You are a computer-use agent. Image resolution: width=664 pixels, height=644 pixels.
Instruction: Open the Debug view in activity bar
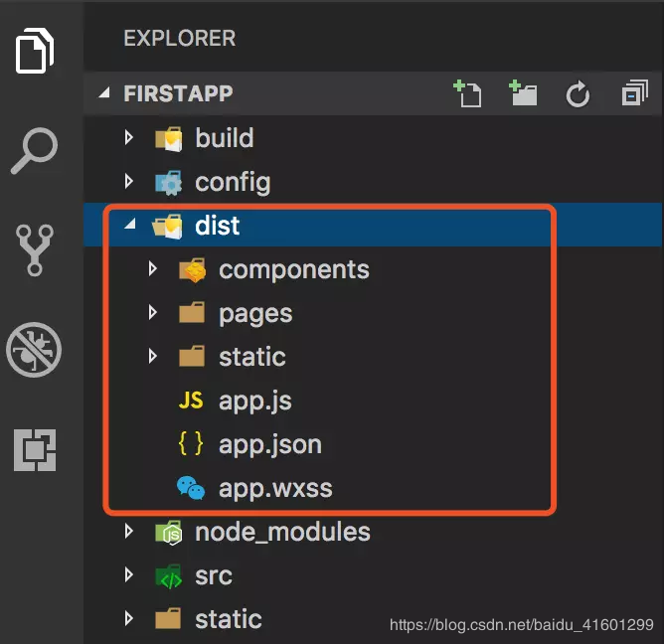click(34, 350)
